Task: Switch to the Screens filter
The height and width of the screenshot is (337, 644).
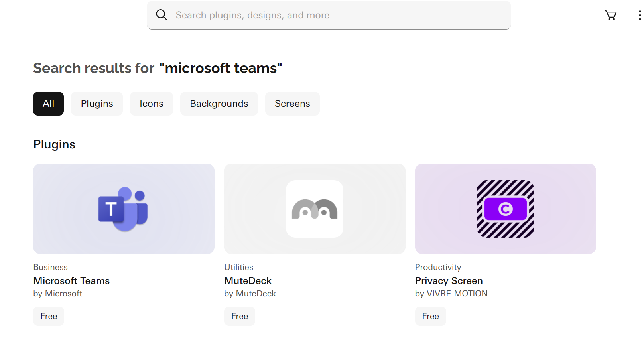Action: coord(292,104)
